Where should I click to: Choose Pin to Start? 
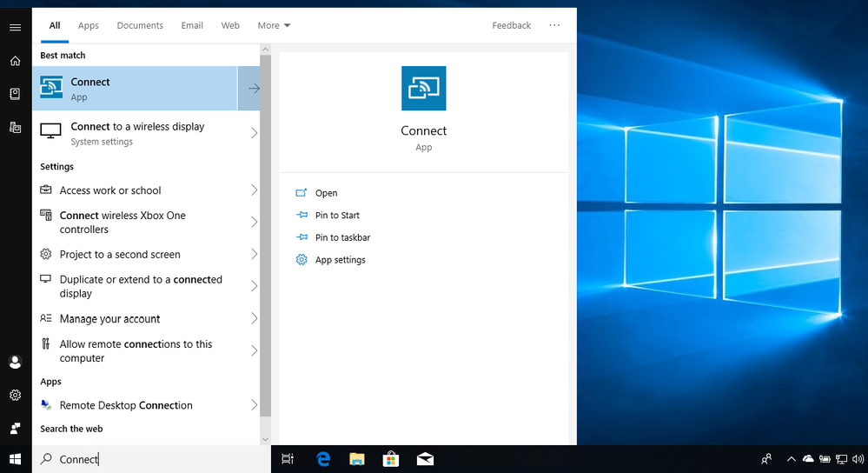click(337, 215)
